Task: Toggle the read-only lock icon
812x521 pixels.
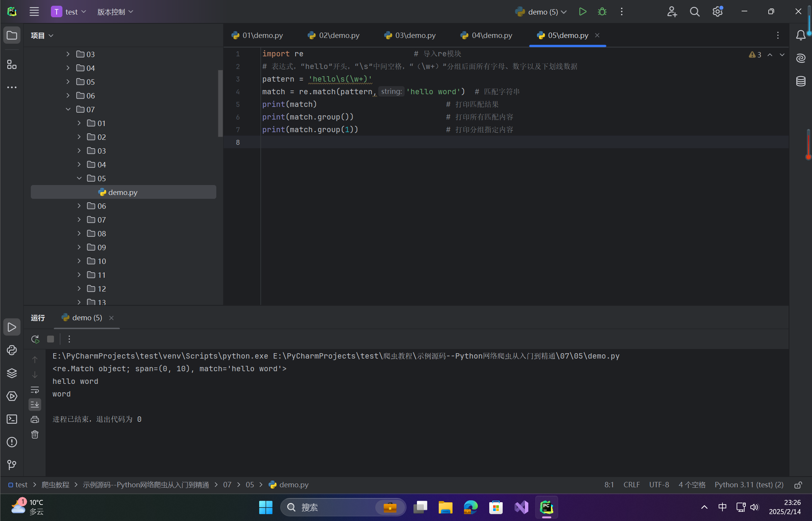Action: [x=798, y=485]
